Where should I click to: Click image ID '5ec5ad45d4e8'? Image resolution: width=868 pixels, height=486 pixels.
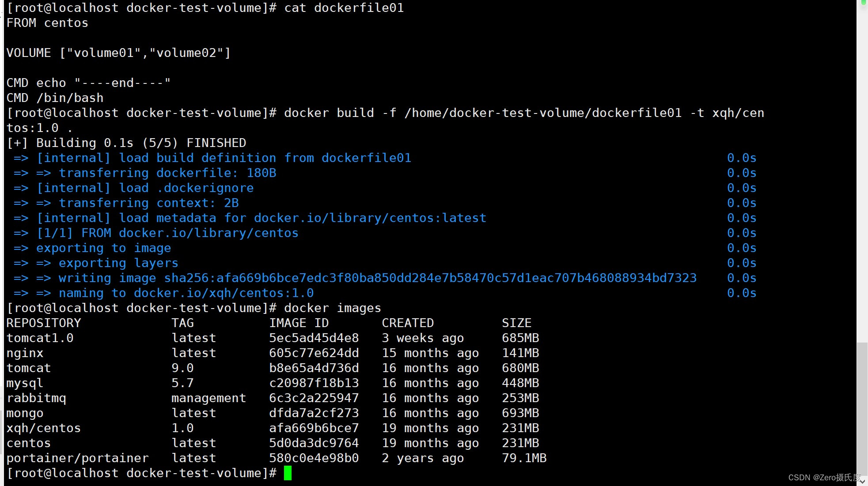[x=314, y=338]
